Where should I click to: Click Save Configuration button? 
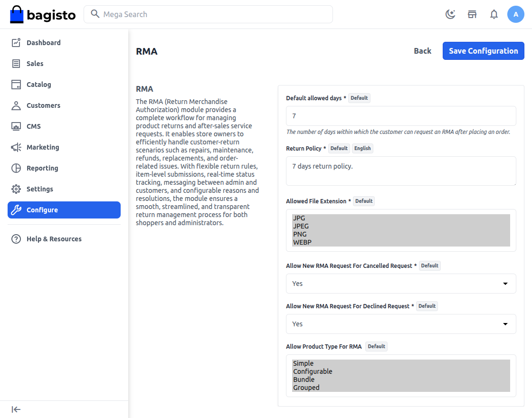[483, 51]
